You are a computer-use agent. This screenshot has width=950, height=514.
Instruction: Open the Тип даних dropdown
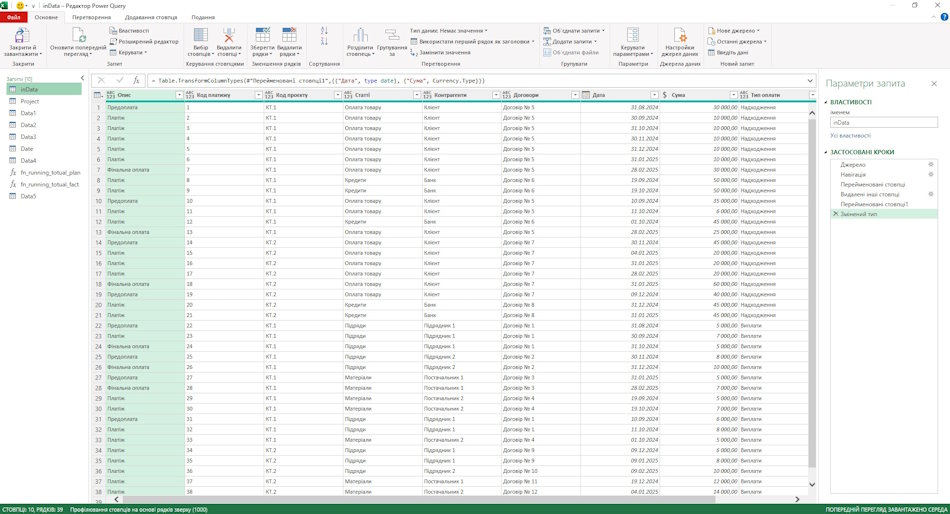coord(448,30)
